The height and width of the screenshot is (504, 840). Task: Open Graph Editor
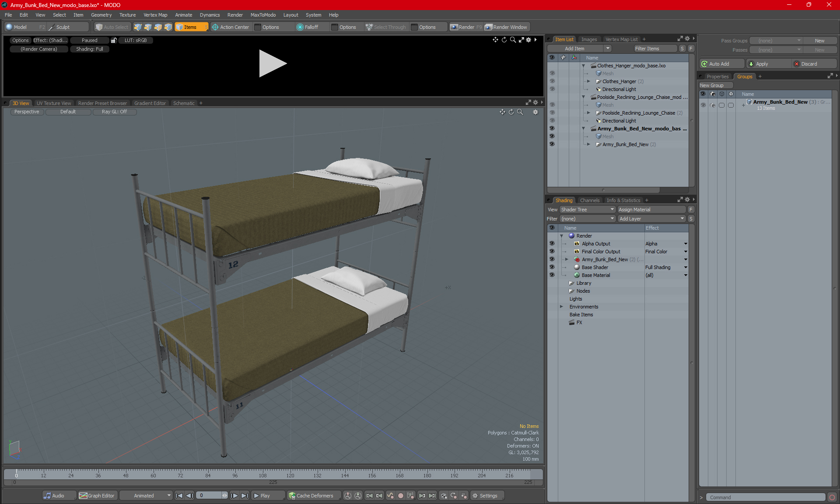[x=97, y=496]
